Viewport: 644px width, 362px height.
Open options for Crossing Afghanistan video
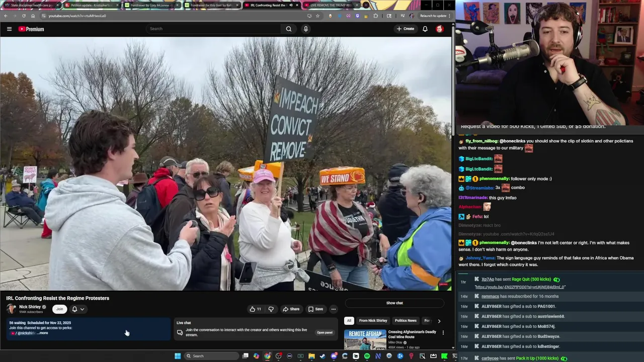[x=443, y=332]
